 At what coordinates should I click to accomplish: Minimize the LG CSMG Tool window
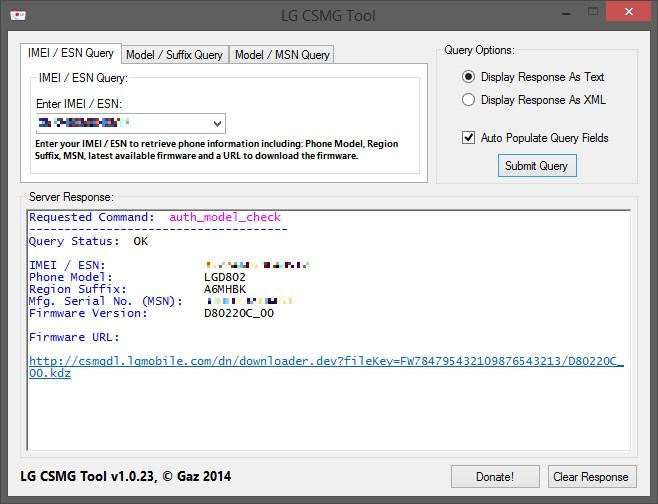click(566, 13)
